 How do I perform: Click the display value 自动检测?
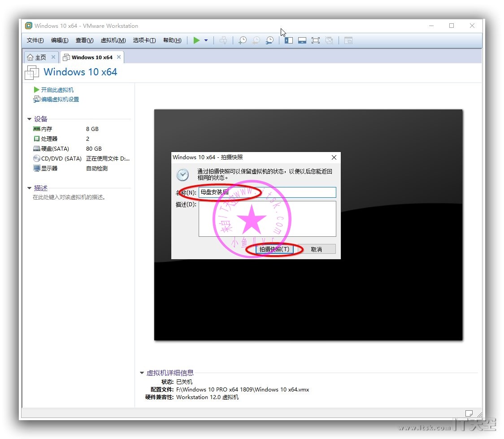coord(97,168)
